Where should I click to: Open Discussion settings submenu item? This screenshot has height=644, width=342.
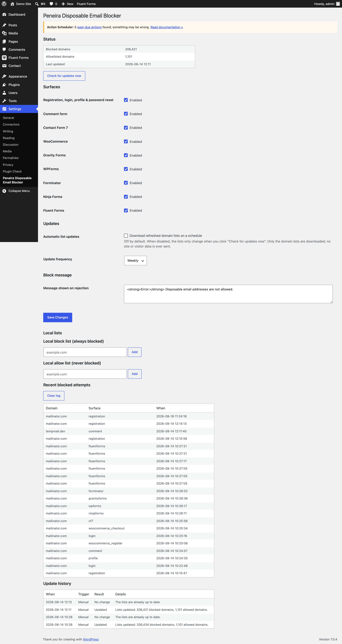(x=10, y=145)
